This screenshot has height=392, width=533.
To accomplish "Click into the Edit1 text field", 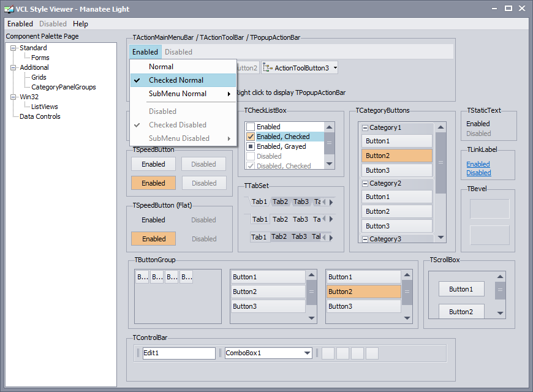I will point(179,353).
